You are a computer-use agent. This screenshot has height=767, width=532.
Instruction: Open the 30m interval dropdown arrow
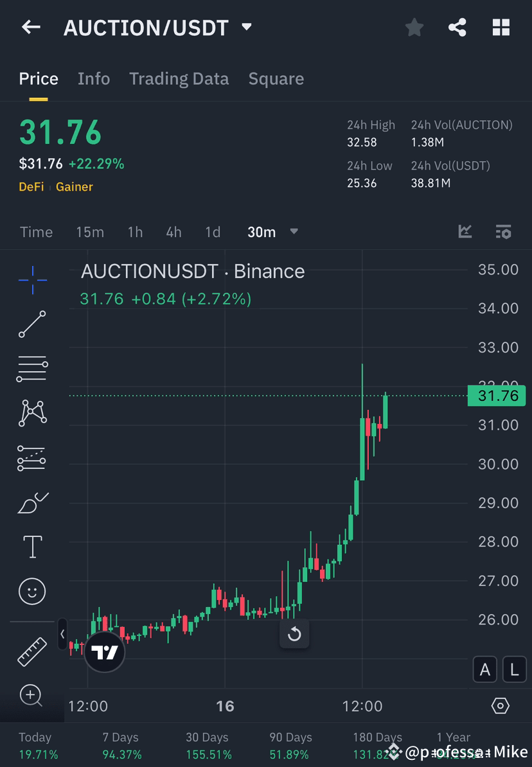tap(294, 232)
